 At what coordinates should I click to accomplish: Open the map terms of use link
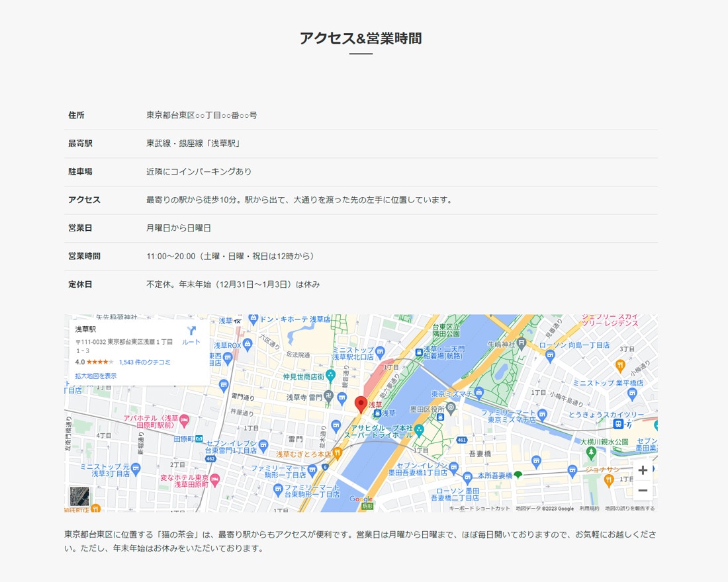(589, 509)
